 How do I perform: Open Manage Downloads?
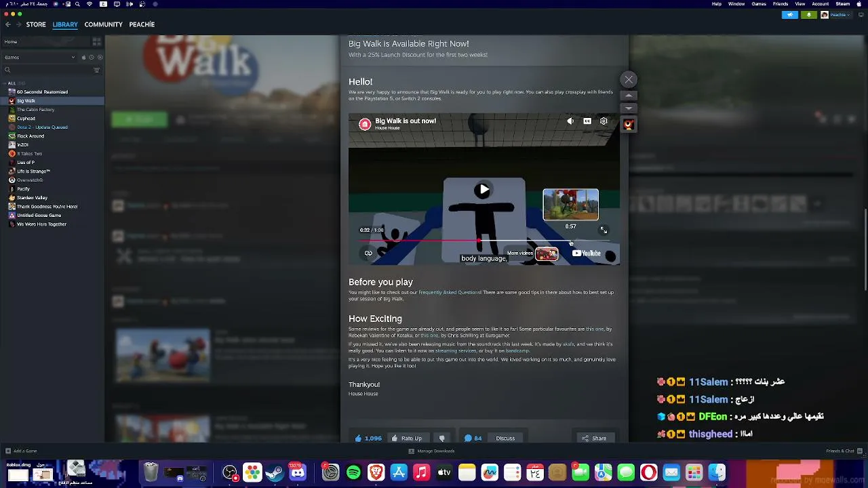[431, 451]
